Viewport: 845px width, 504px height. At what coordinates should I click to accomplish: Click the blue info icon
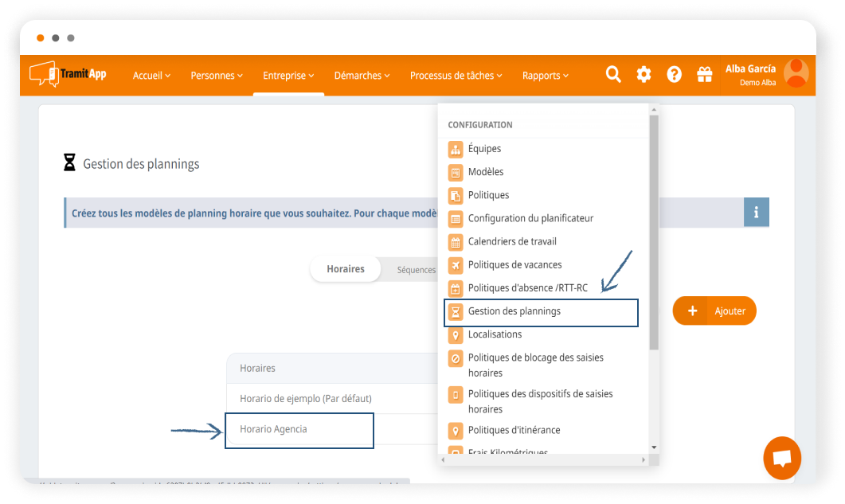(756, 213)
